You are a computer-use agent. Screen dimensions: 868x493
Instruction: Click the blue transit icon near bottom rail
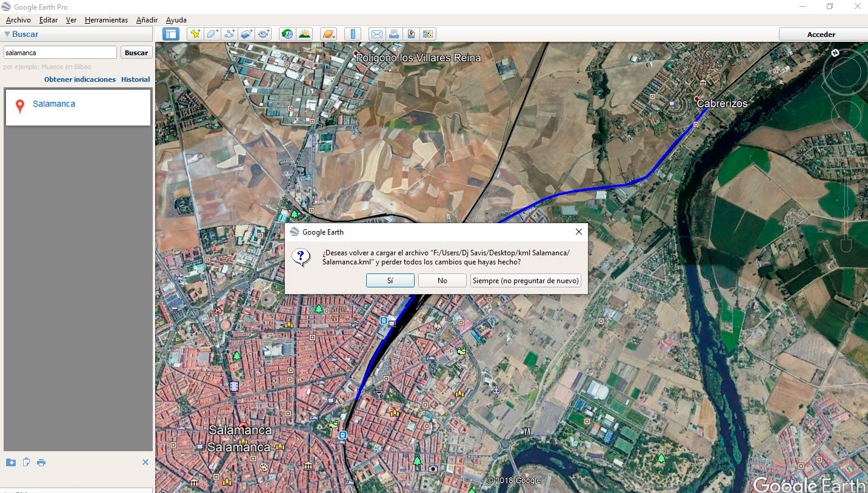[343, 435]
